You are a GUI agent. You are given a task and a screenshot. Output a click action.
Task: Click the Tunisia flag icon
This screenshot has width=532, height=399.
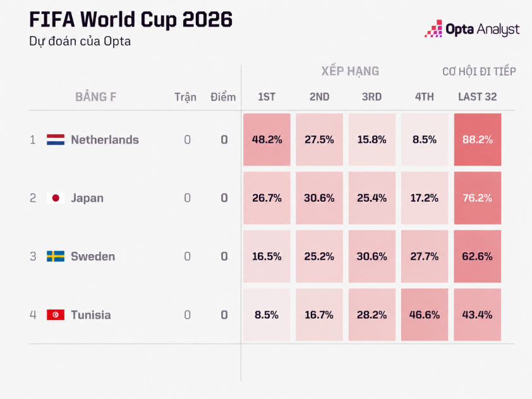point(56,315)
